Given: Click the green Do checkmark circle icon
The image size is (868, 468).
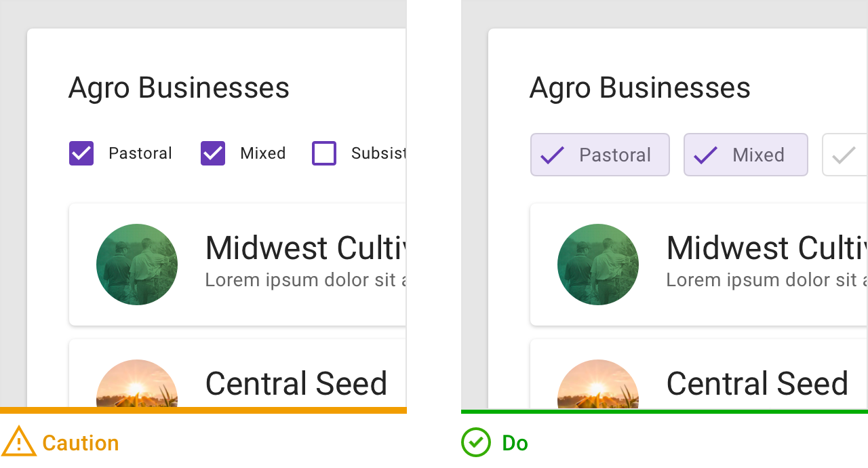Looking at the screenshot, I should 476,442.
